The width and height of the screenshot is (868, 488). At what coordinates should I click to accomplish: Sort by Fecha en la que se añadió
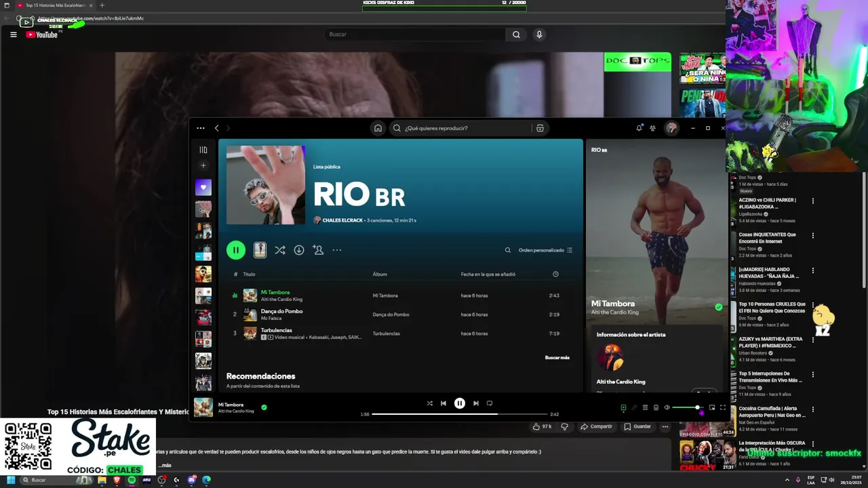pos(488,274)
